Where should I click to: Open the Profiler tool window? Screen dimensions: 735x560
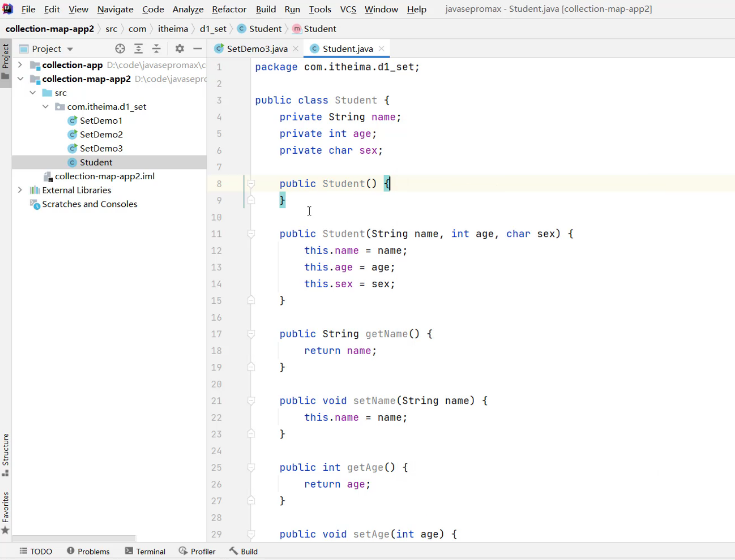197,551
